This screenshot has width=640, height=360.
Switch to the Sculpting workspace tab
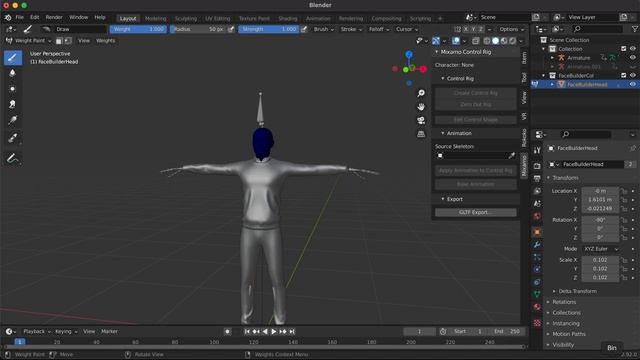tap(186, 18)
